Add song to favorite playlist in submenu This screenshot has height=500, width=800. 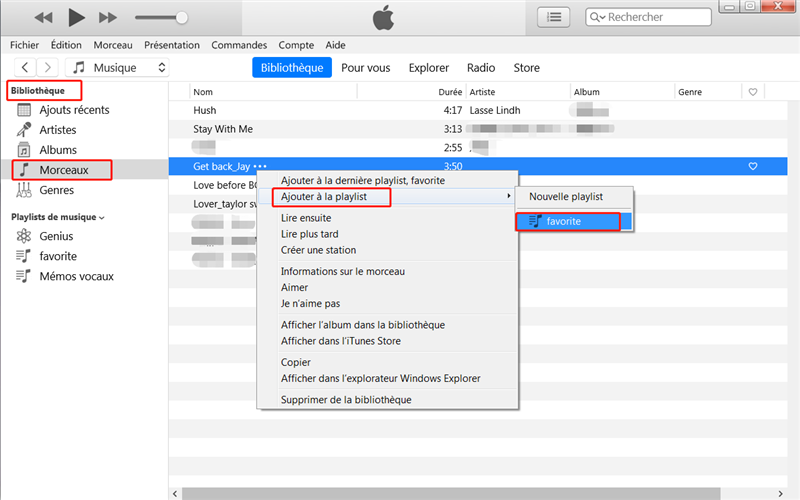[x=574, y=221]
